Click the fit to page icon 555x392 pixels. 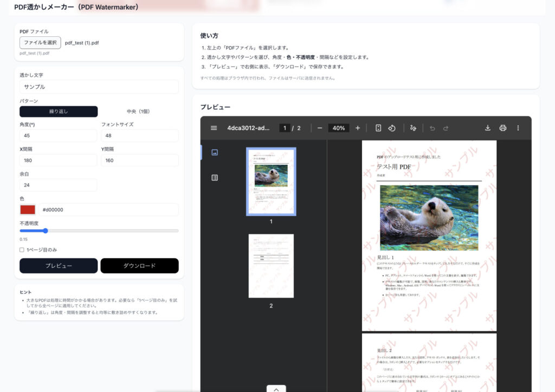point(378,128)
